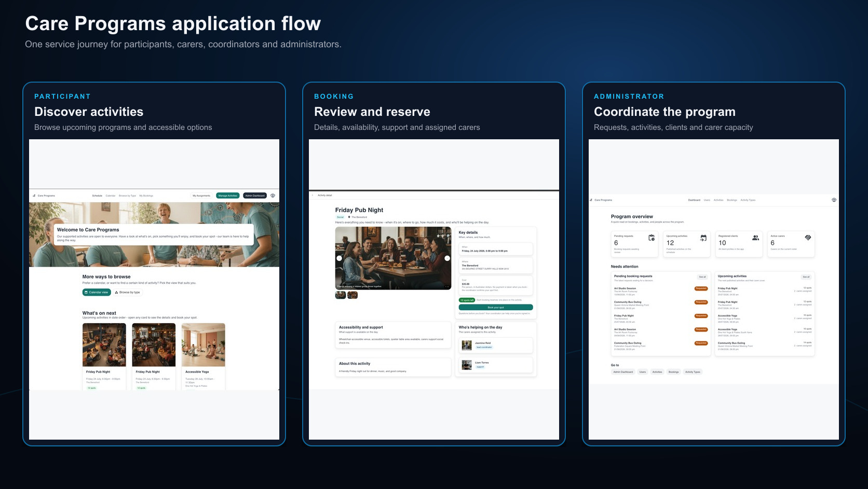Open Browse by Type in participant top nav
Image resolution: width=868 pixels, height=489 pixels.
click(127, 196)
